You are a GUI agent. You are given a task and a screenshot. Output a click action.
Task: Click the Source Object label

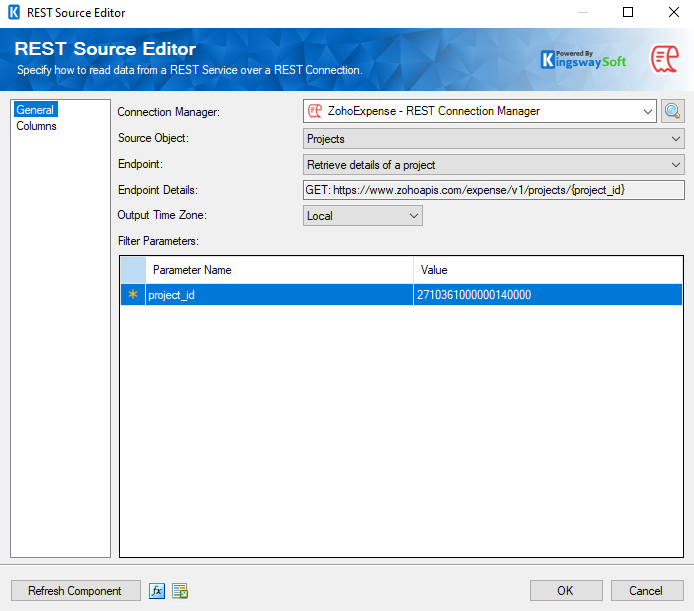coord(153,138)
